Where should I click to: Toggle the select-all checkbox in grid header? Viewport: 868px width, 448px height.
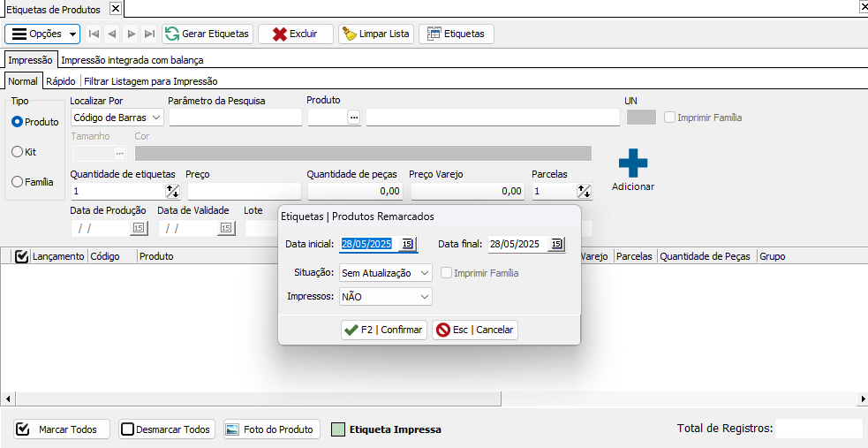coord(21,256)
